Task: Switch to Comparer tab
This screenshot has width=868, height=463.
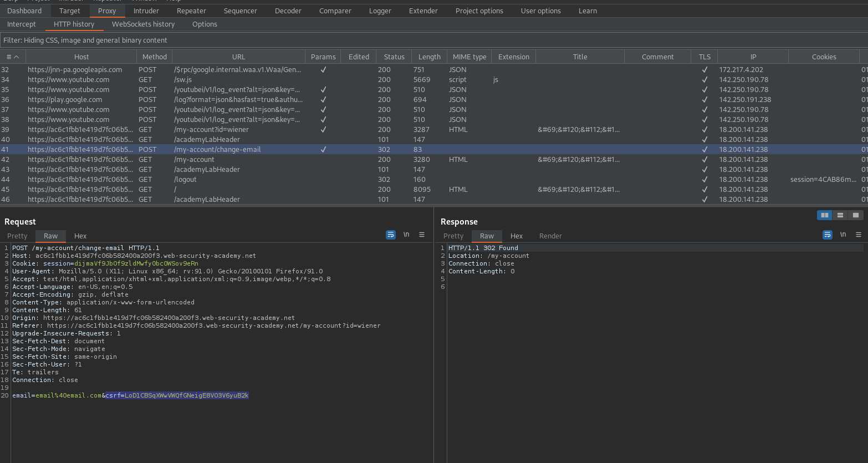Action: (x=335, y=11)
